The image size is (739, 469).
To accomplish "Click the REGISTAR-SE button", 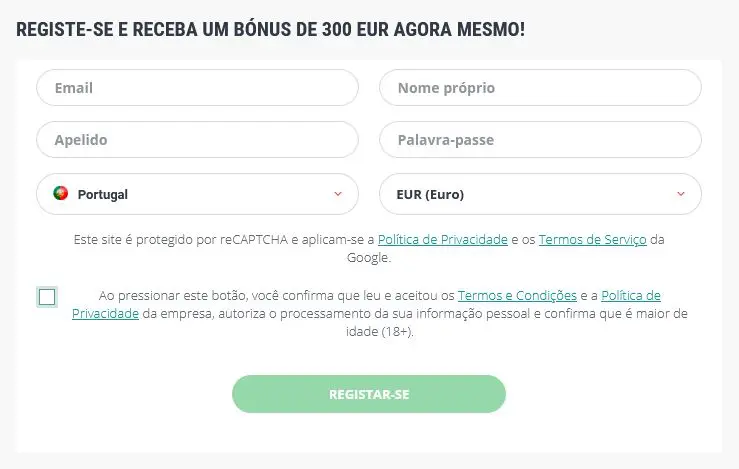I will pyautogui.click(x=369, y=394).
